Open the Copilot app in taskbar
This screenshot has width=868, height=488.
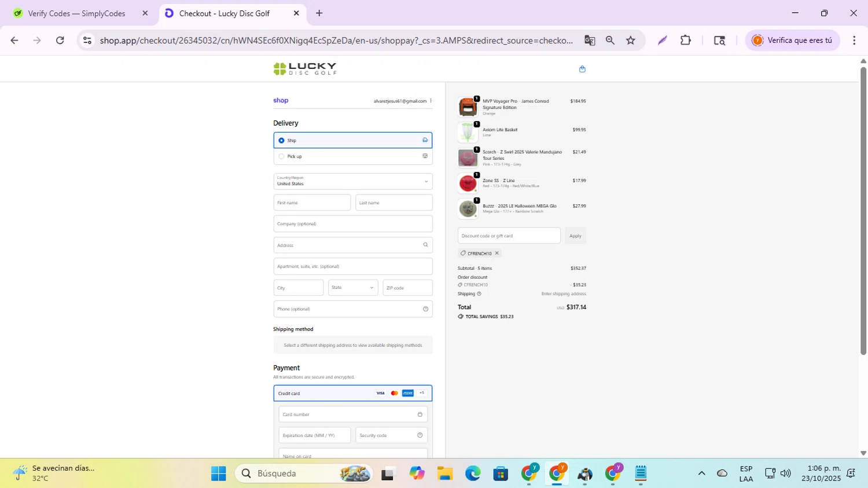[417, 474]
